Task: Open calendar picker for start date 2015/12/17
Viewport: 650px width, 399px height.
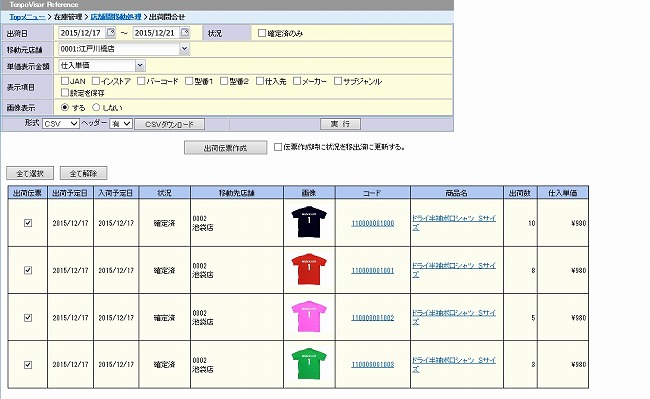Action: point(111,32)
